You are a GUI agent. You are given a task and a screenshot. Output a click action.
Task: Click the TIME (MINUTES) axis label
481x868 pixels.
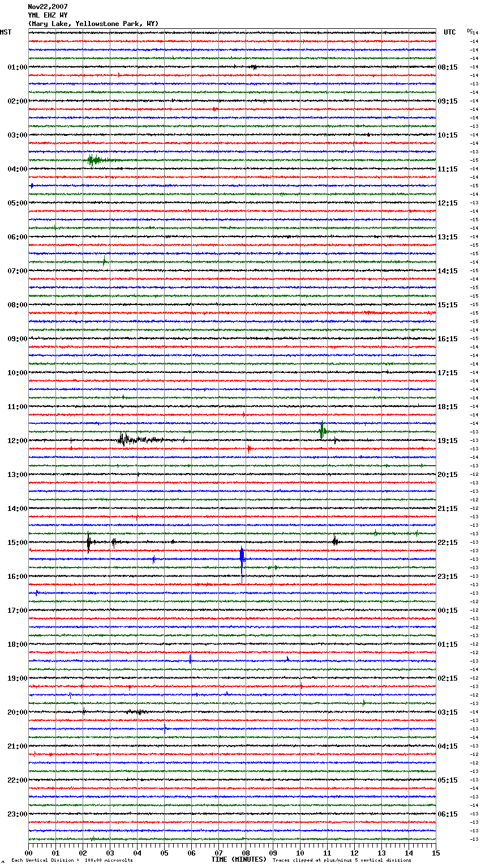pos(239,860)
